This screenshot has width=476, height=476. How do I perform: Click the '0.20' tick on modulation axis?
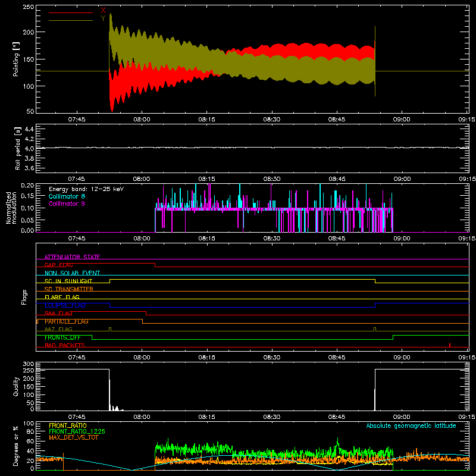[x=27, y=185]
